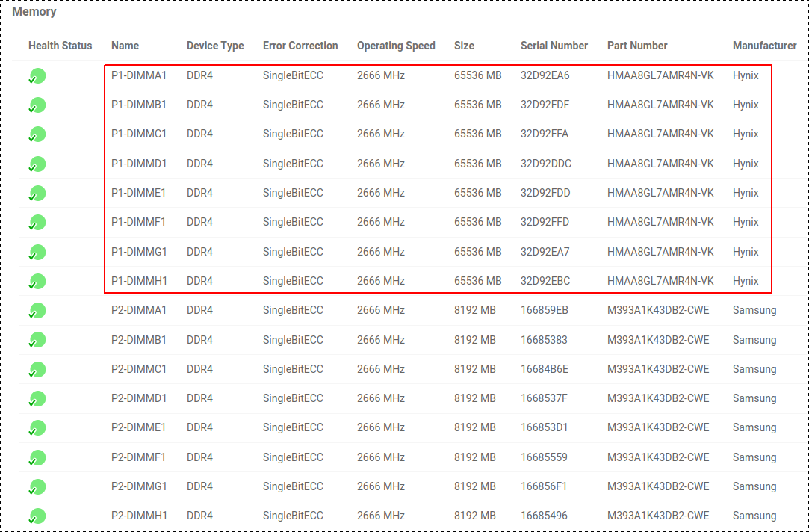Select serial number 32D92FFA
The height and width of the screenshot is (532, 809).
[545, 134]
